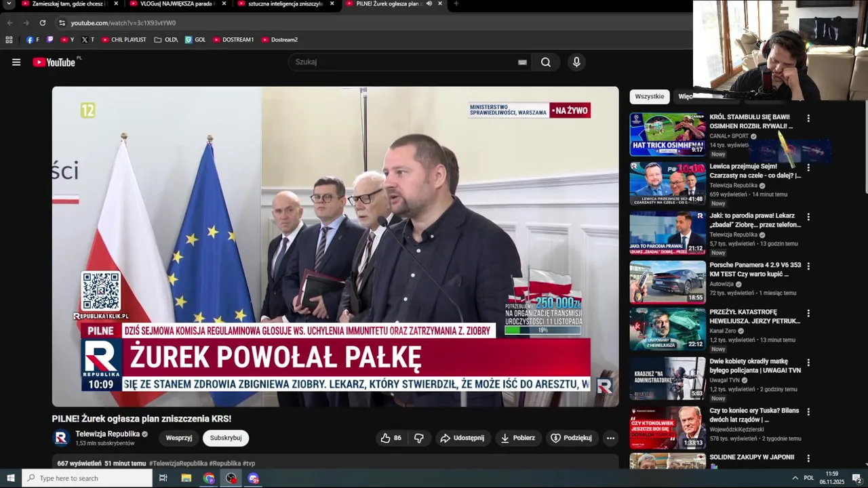This screenshot has height=488, width=868.
Task: Open Lewica przejmuje Sejm video title
Action: point(755,171)
